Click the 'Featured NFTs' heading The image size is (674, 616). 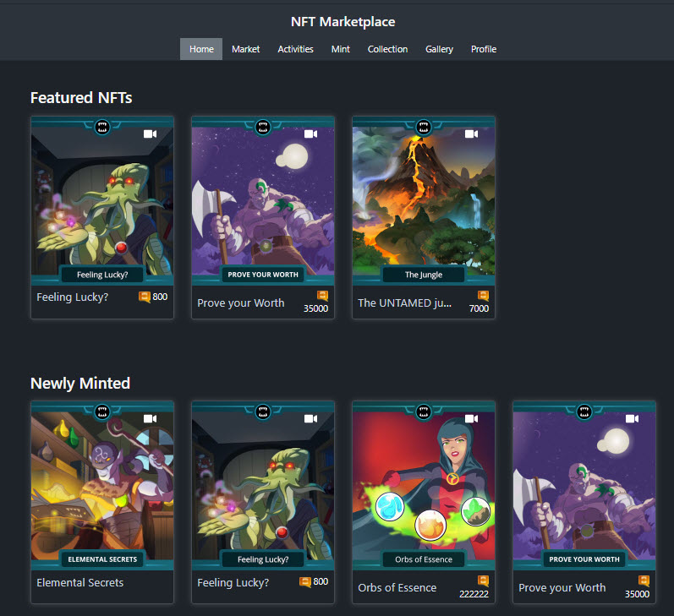[81, 98]
